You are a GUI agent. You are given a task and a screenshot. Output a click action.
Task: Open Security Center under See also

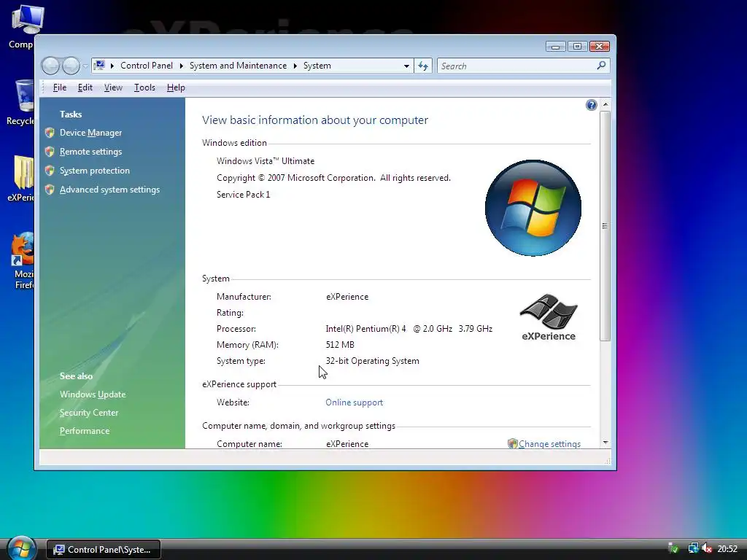tap(88, 413)
